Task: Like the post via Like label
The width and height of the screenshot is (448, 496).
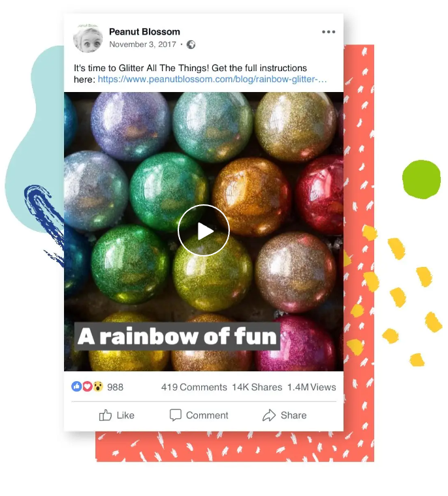Action: [x=125, y=415]
